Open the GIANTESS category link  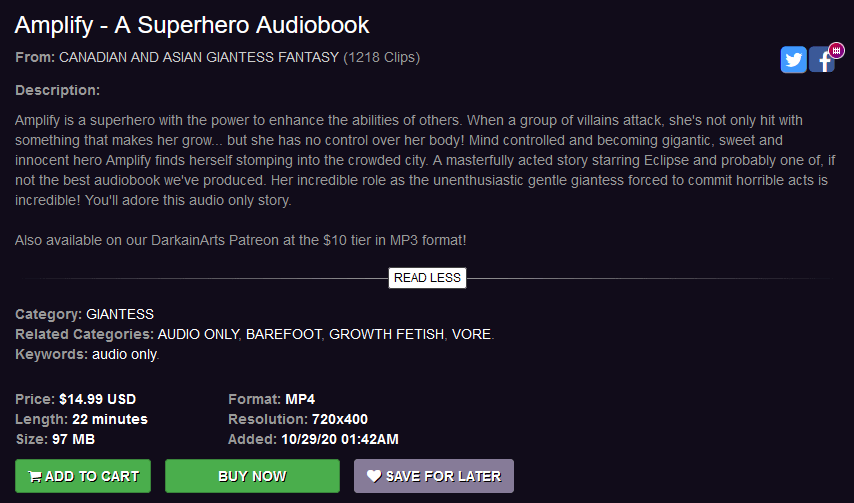pos(120,314)
